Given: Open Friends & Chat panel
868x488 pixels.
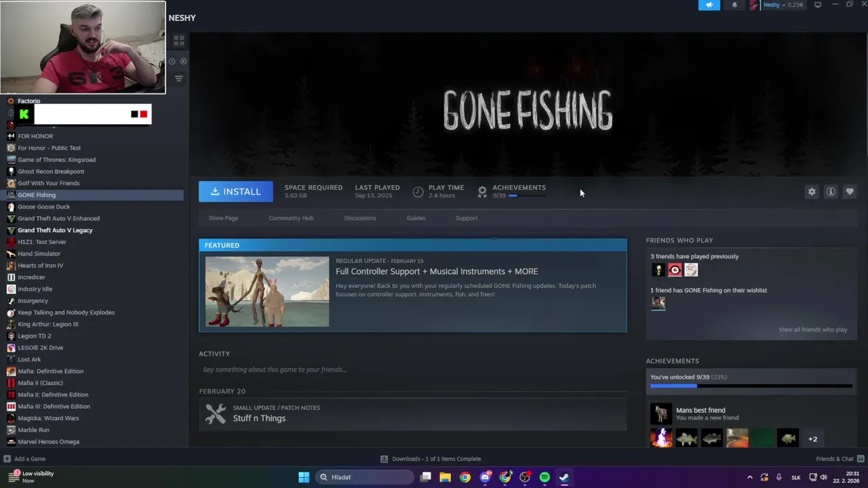Looking at the screenshot, I should (840, 459).
